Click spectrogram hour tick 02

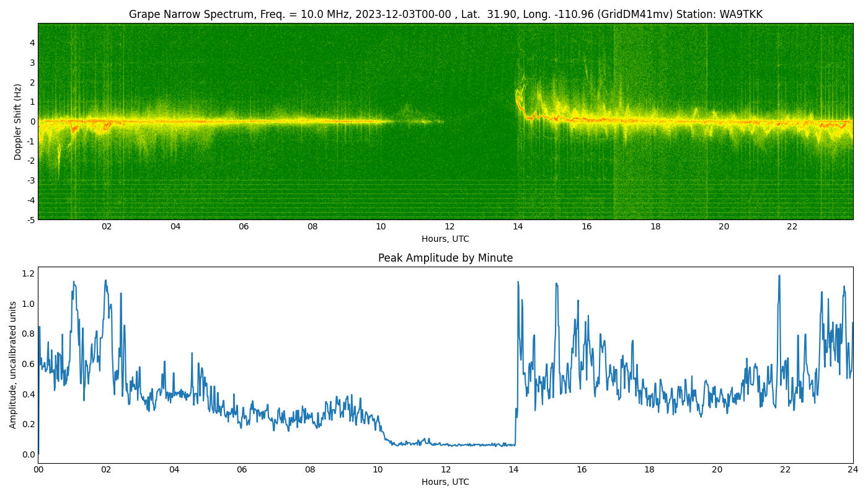[x=107, y=227]
